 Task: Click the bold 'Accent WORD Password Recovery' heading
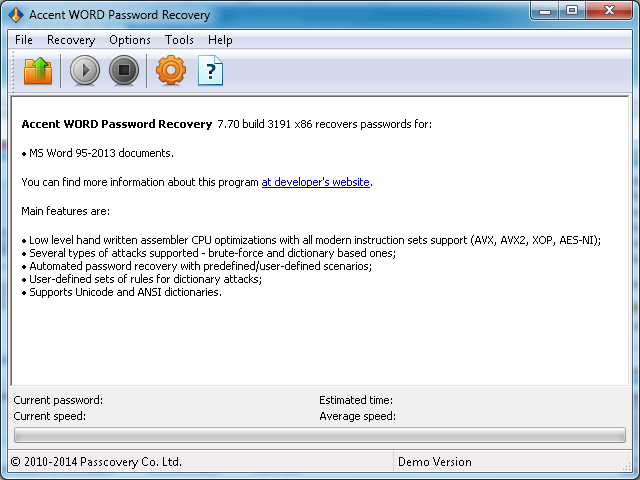pos(117,124)
